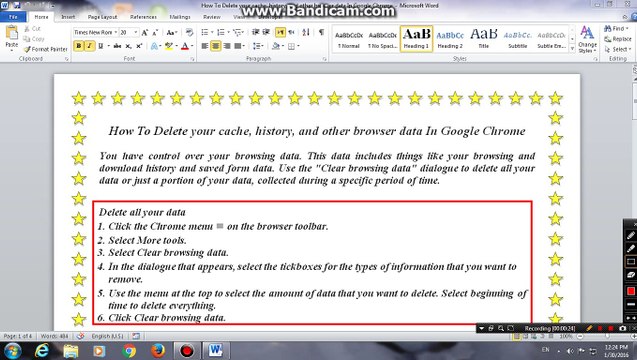Select Bandicam pencil drawing tool
The width and height of the screenshot is (637, 360).
click(630, 235)
